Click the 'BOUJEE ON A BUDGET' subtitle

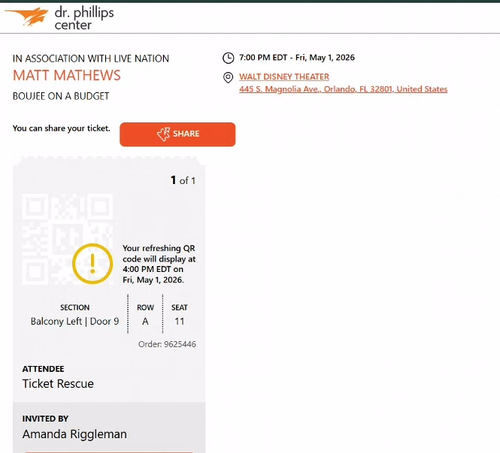coord(61,96)
